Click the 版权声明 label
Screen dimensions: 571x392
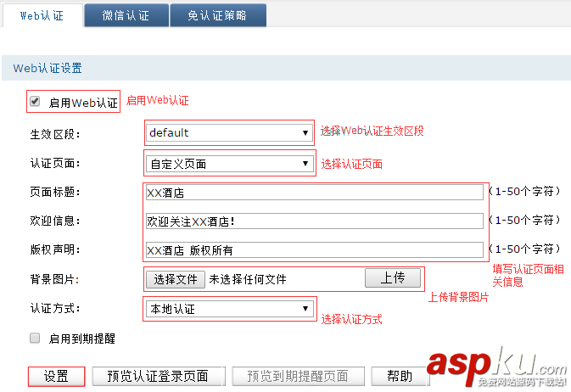(54, 250)
